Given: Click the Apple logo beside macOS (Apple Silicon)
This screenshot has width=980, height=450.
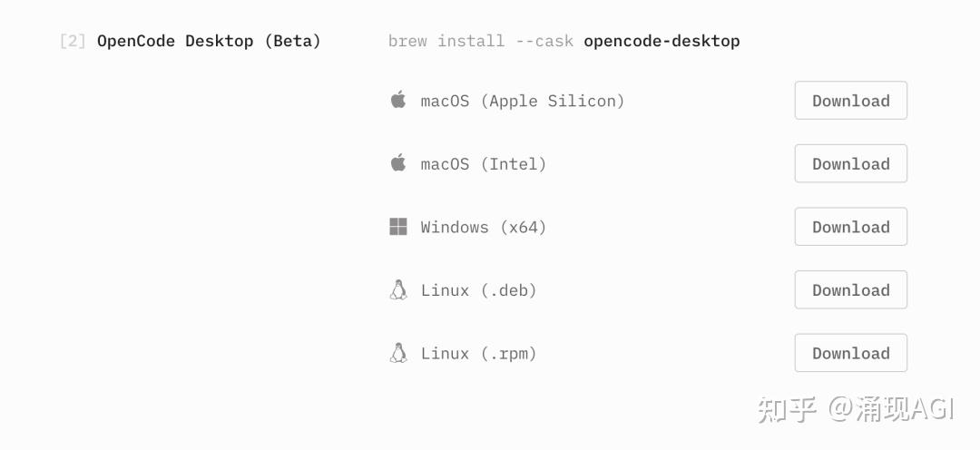Looking at the screenshot, I should (x=398, y=100).
